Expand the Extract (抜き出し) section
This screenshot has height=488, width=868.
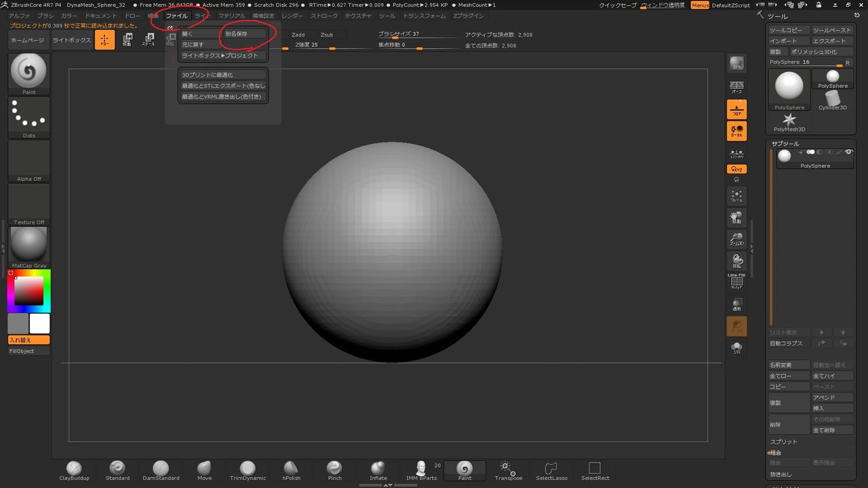781,474
